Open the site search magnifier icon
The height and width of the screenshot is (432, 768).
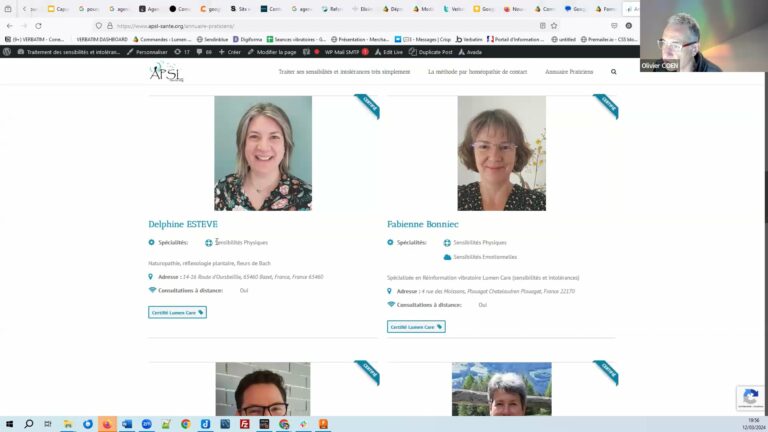point(614,72)
